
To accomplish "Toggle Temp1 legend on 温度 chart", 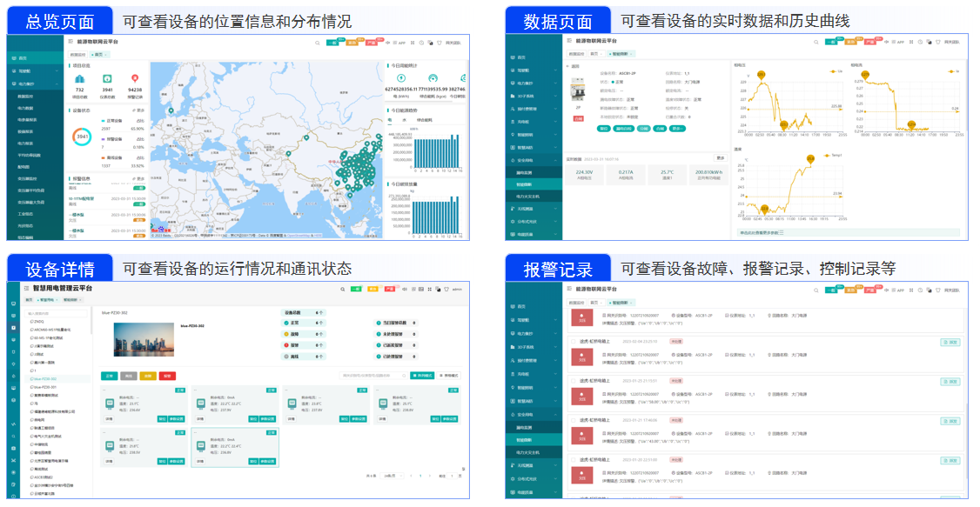I will [833, 155].
